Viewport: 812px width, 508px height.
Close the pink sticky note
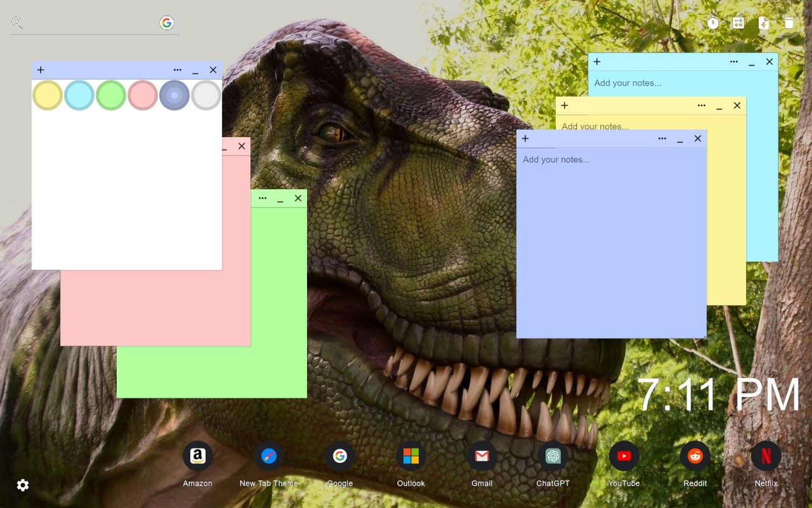[242, 146]
